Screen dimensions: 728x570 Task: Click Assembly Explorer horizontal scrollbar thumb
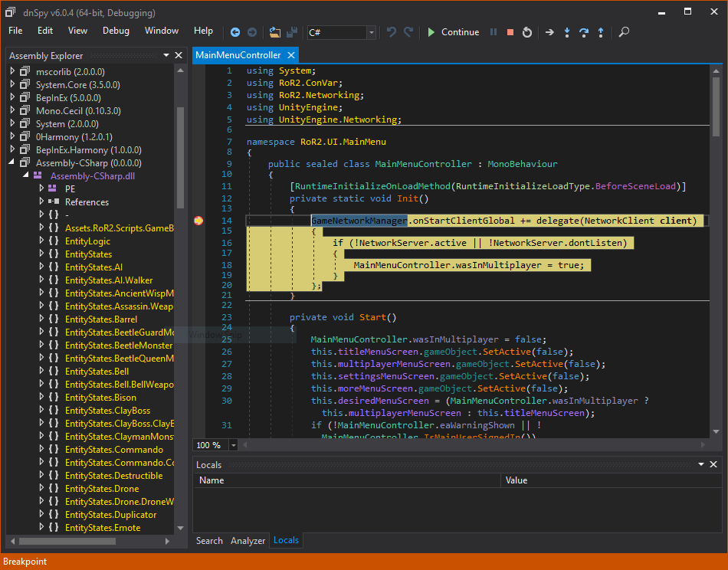[67, 541]
